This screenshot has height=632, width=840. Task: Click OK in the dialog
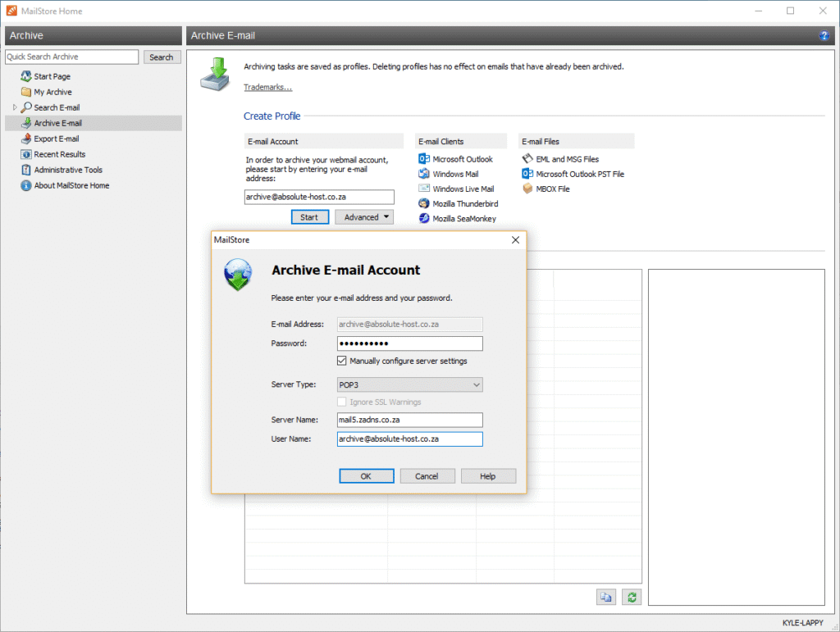coord(367,476)
